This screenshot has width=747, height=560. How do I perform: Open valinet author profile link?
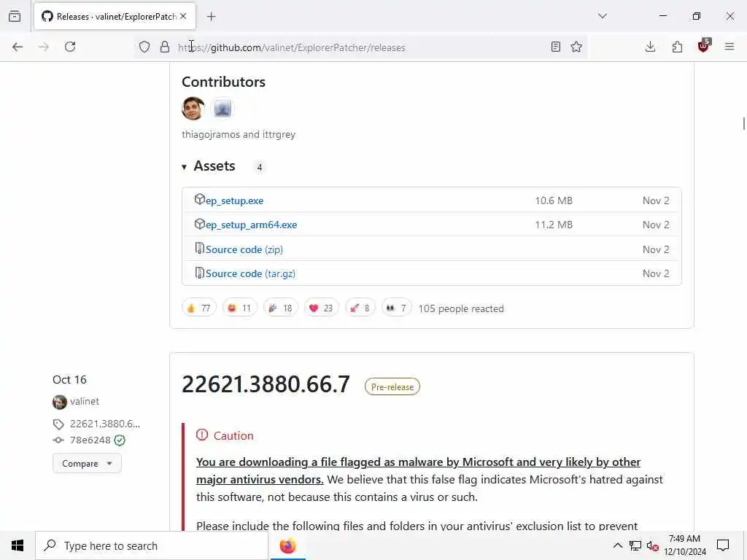[85, 402]
